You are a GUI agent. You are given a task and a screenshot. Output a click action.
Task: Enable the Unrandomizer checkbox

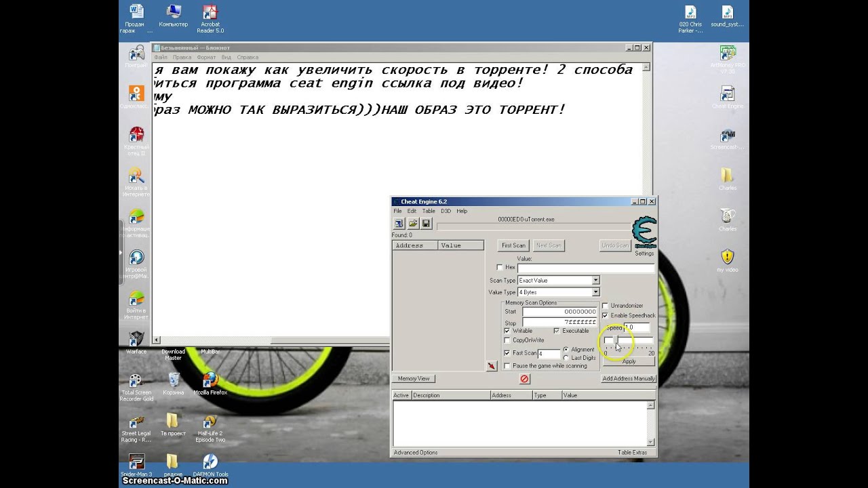[x=606, y=306]
